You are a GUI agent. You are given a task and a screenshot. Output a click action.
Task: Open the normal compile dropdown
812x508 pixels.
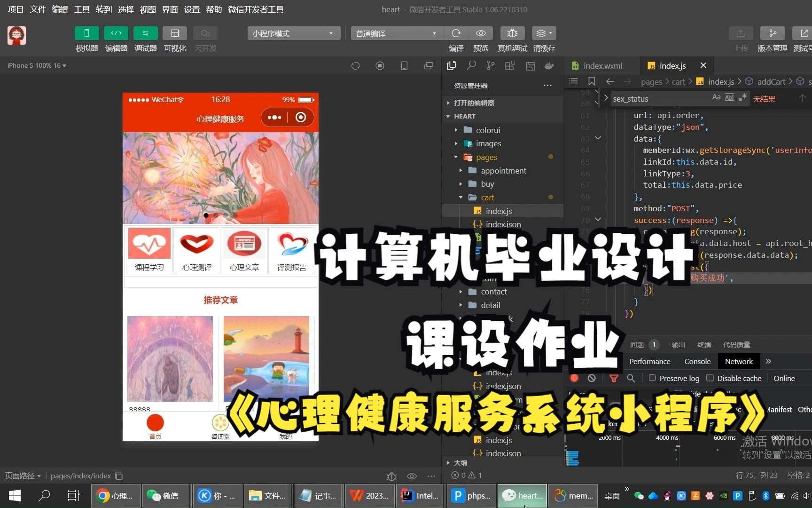pos(396,33)
